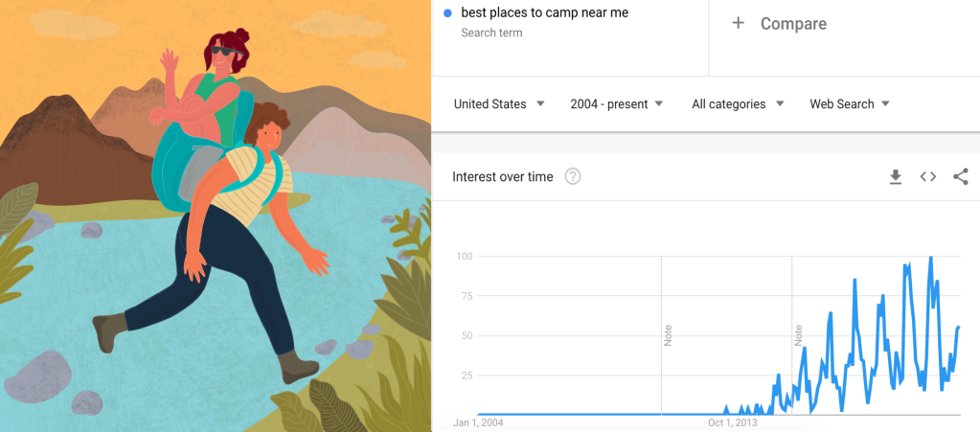This screenshot has width=980, height=432.
Task: Open help icon beside Interest over time
Action: [573, 176]
